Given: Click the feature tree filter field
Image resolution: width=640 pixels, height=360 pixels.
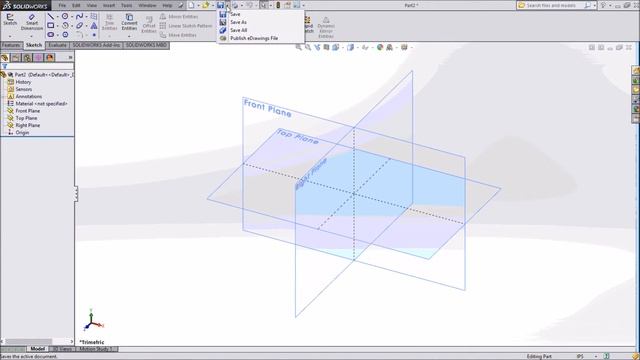Looking at the screenshot, I should click(37, 66).
